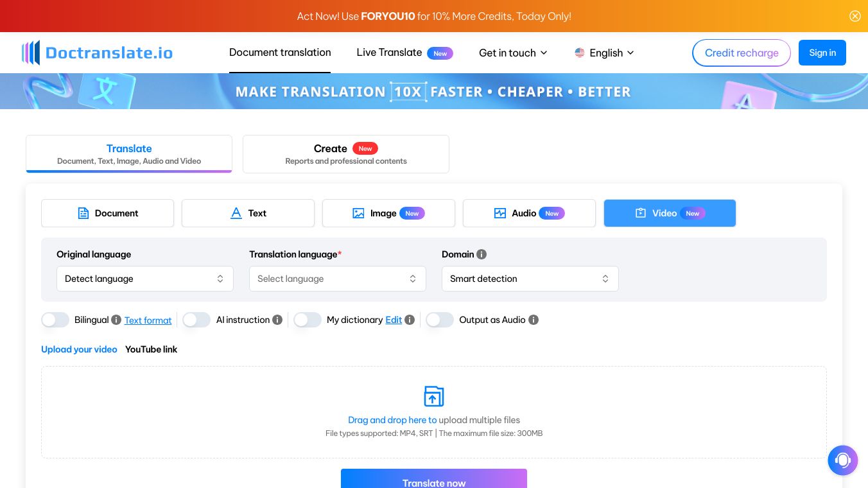
Task: Expand the Get in touch menu
Action: point(513,53)
